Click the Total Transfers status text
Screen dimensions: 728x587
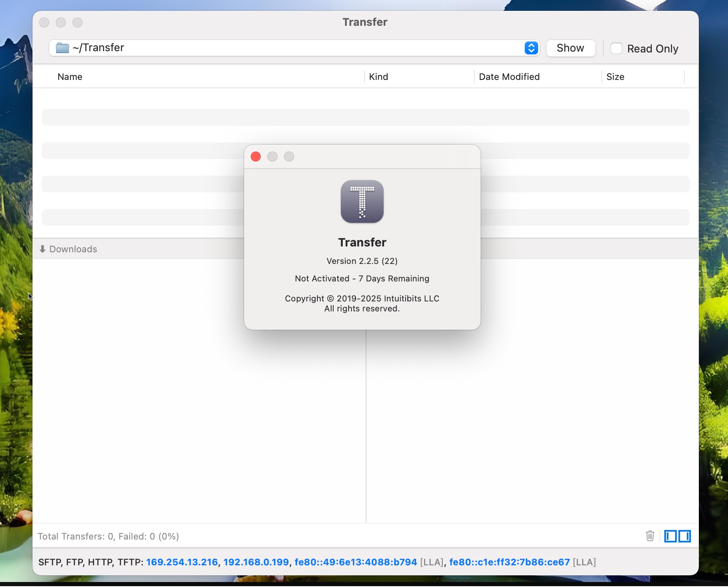pyautogui.click(x=108, y=536)
